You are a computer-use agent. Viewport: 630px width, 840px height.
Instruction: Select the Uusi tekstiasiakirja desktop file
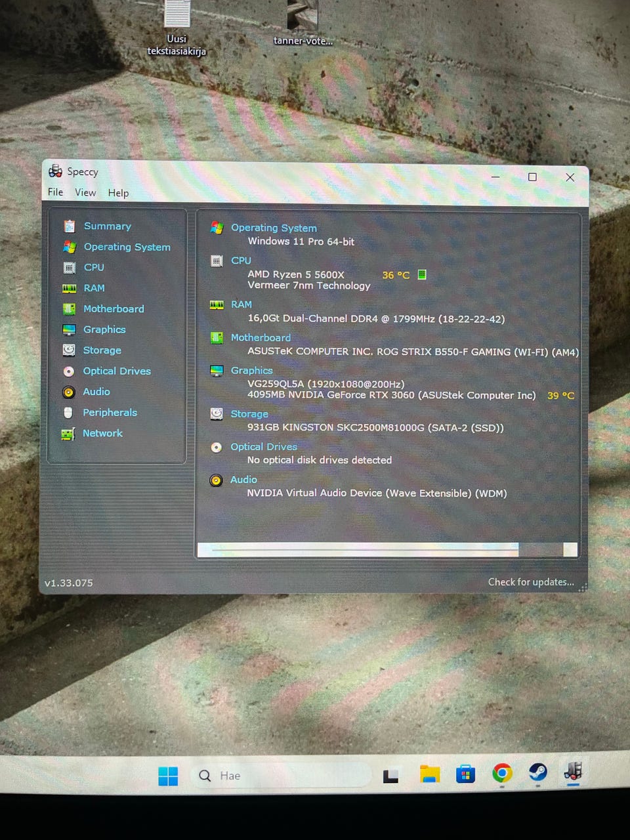click(177, 29)
